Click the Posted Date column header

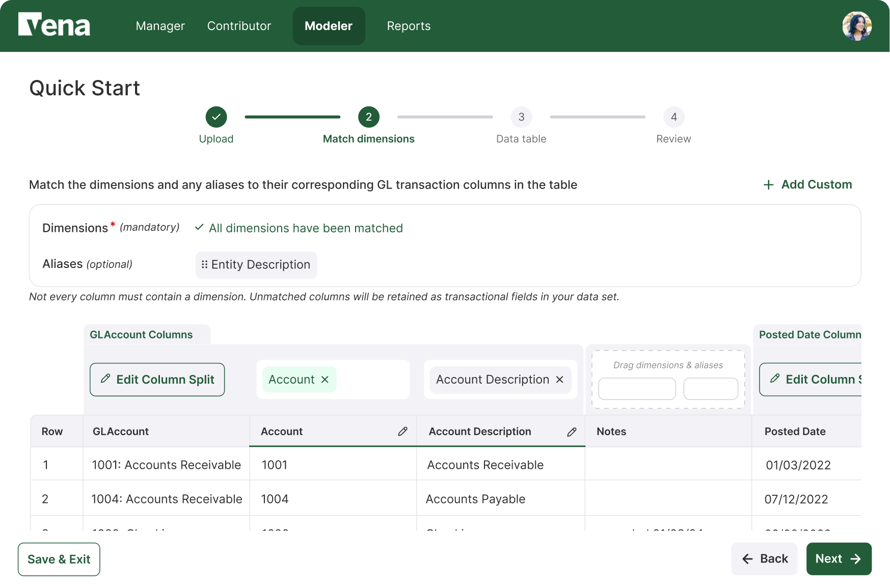806,432
